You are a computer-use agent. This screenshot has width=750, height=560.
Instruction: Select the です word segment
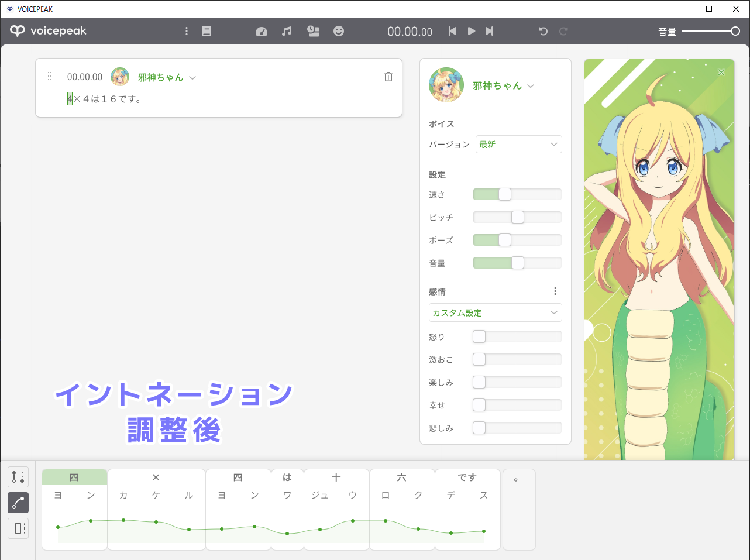(467, 477)
